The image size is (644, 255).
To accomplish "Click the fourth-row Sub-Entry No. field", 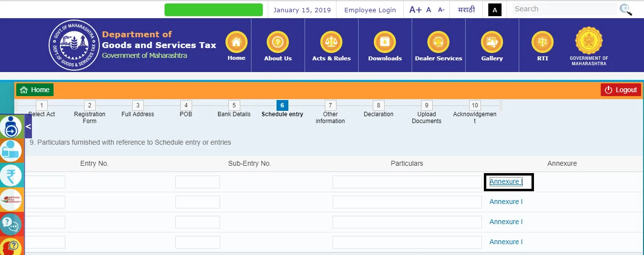I will tap(197, 242).
